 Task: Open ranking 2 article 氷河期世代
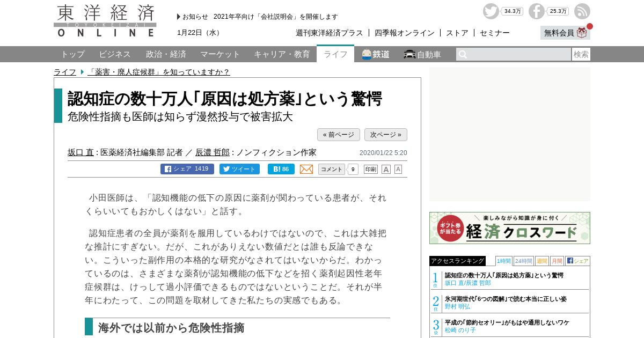click(506, 299)
